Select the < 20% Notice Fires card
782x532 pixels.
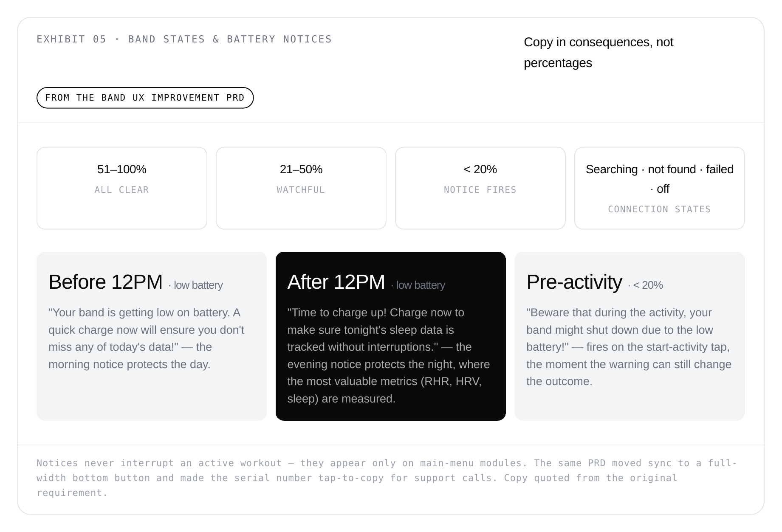click(x=480, y=188)
